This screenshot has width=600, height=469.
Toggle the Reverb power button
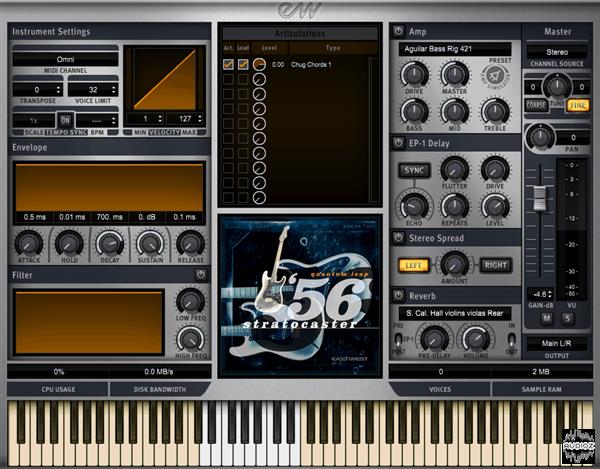[398, 295]
